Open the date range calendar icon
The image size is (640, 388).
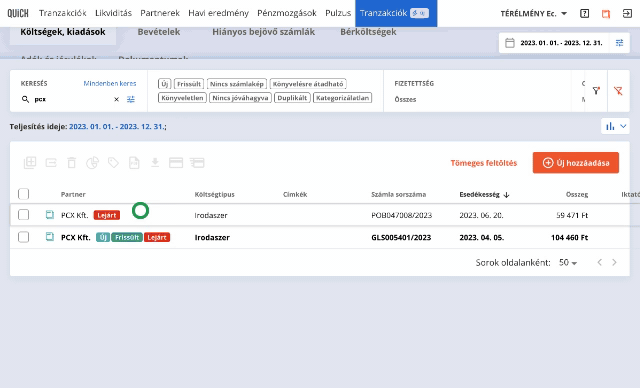tap(510, 43)
